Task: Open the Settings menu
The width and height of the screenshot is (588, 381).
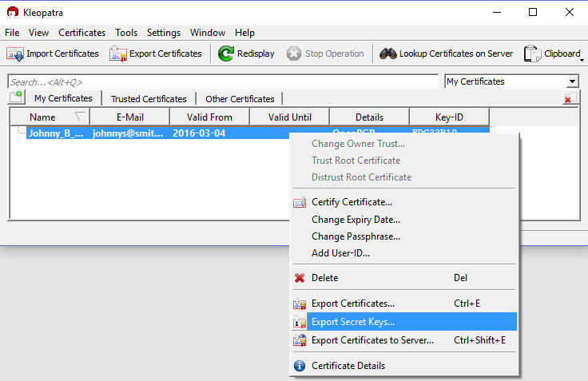Action: (164, 33)
